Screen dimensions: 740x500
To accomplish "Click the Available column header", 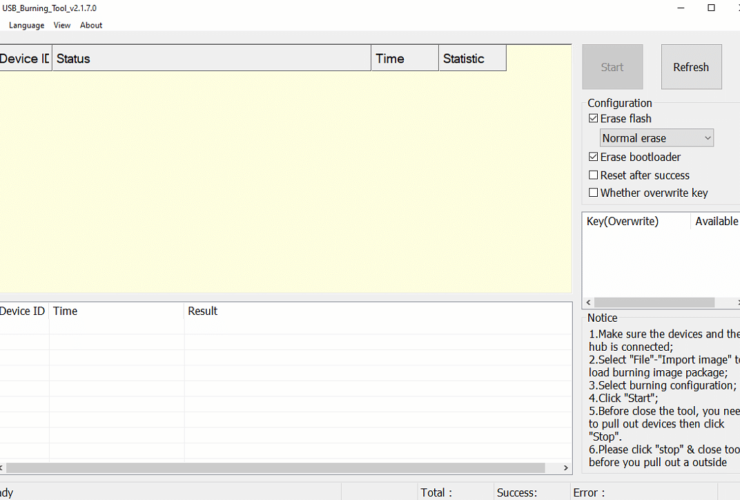I will point(716,221).
